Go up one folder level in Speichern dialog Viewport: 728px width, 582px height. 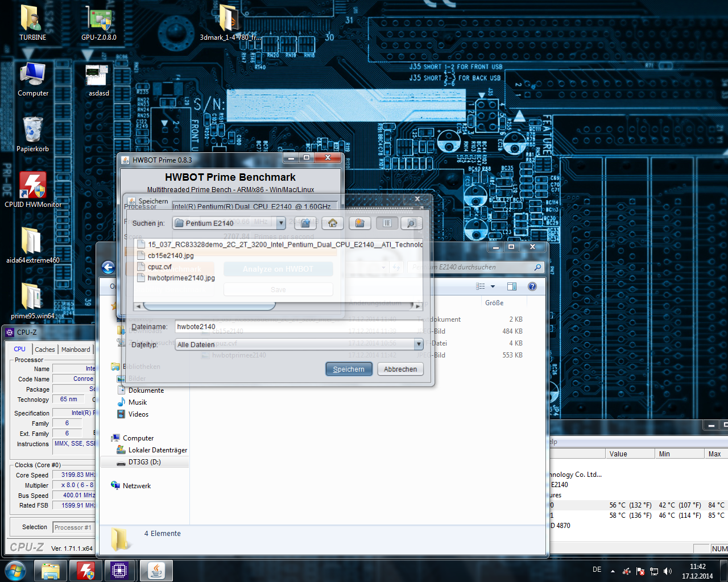tap(305, 223)
